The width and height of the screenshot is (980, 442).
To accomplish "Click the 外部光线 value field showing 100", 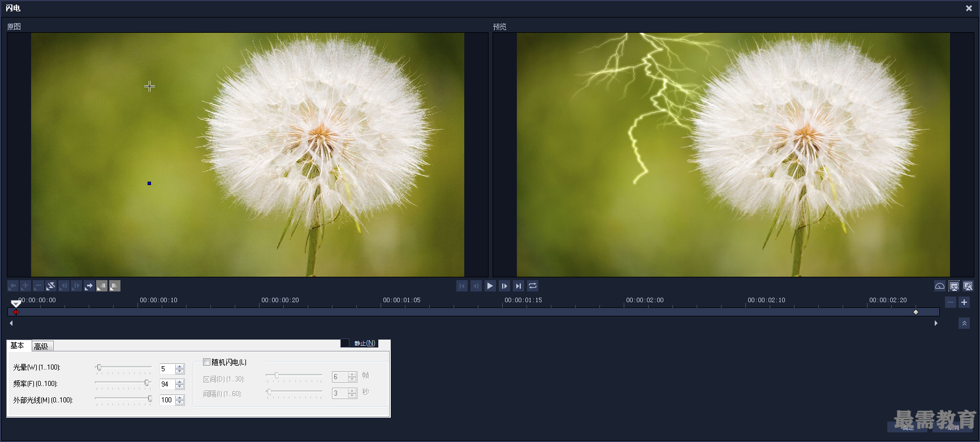I will click(167, 400).
